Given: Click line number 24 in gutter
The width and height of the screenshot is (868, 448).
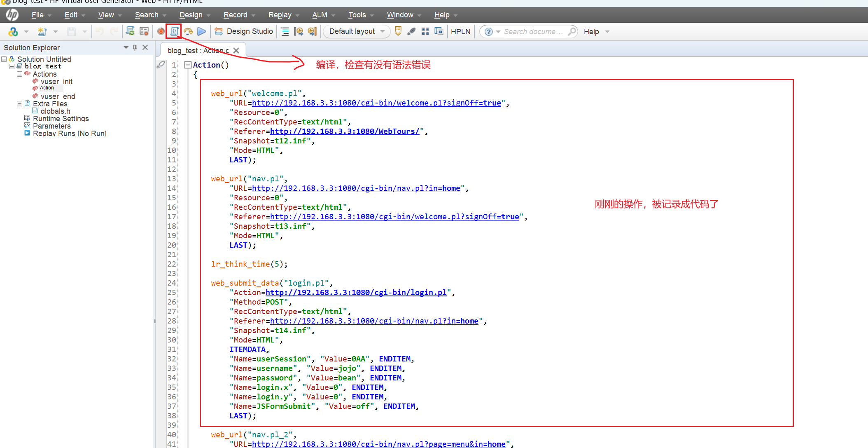Looking at the screenshot, I should (x=172, y=283).
